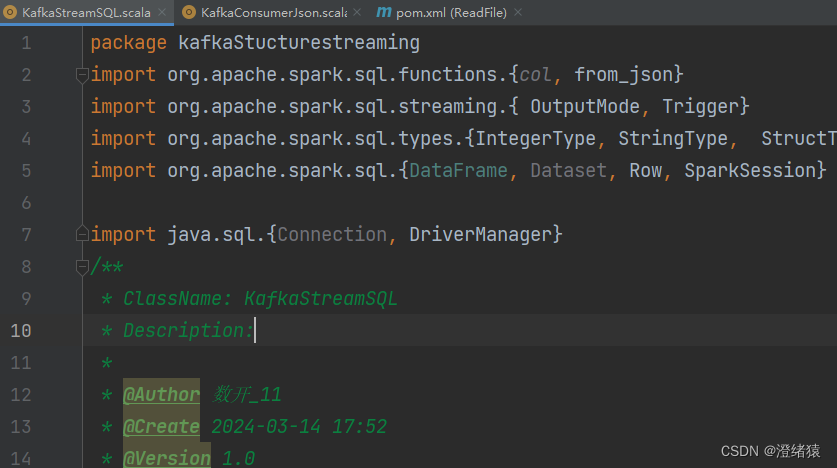Click the greyed 'Connection' import
This screenshot has width=837, height=468.
332,235
